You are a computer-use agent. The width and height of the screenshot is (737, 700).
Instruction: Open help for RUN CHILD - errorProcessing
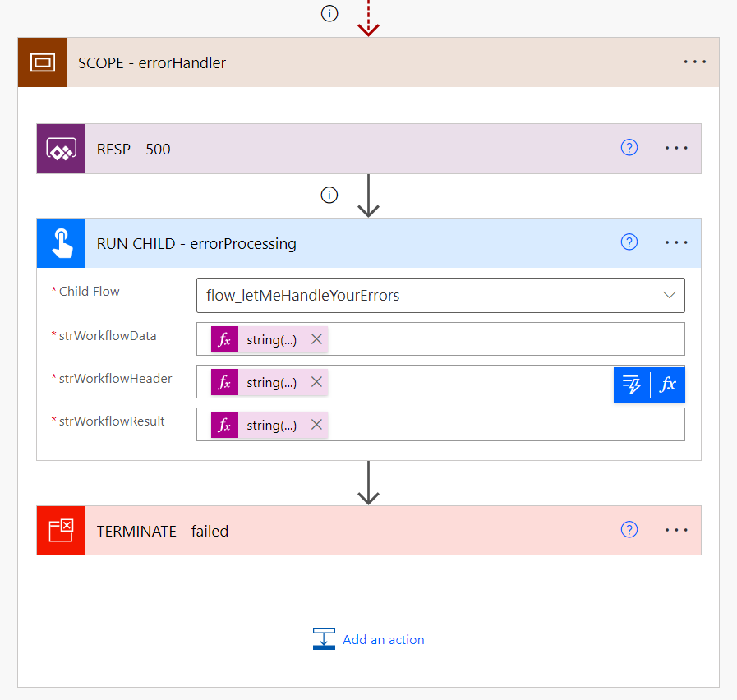click(629, 242)
